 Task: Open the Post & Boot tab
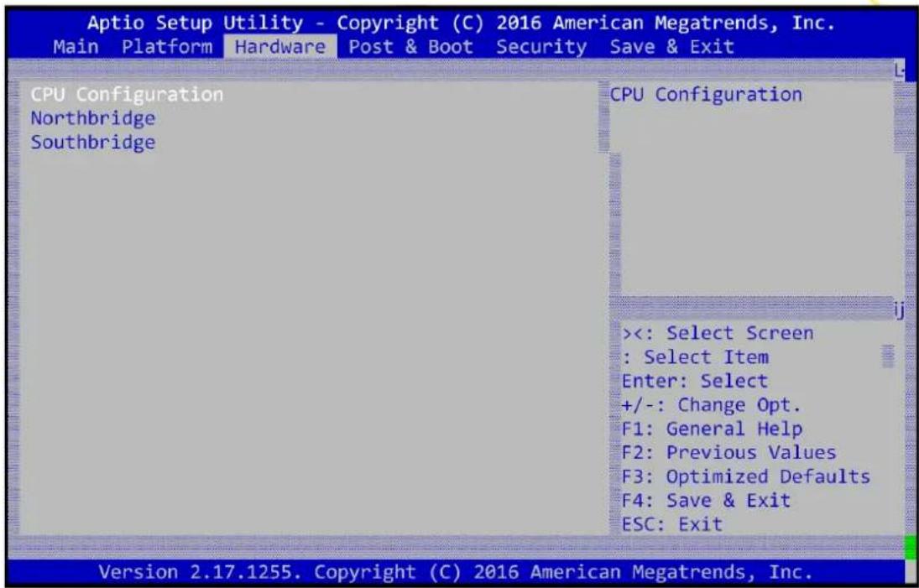[410, 47]
